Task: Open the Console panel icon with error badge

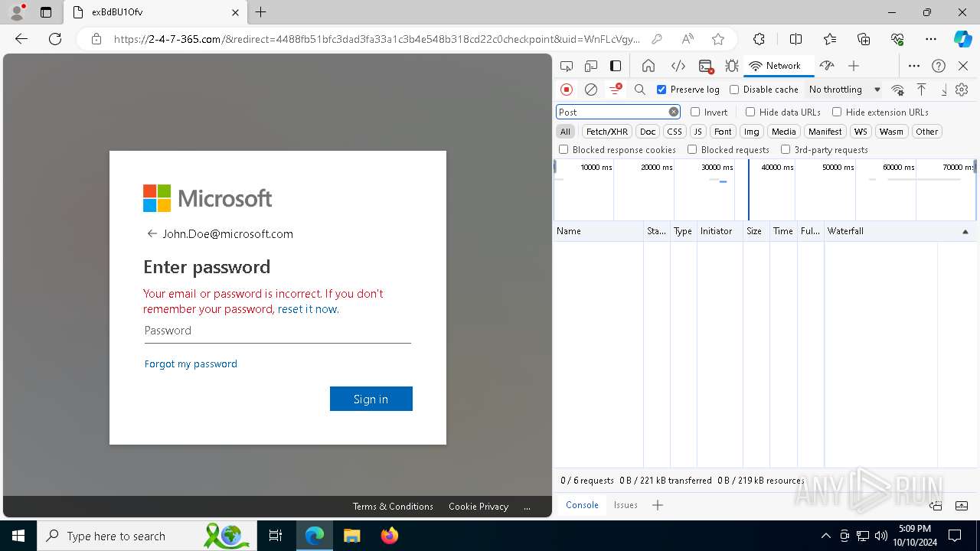Action: pyautogui.click(x=706, y=66)
